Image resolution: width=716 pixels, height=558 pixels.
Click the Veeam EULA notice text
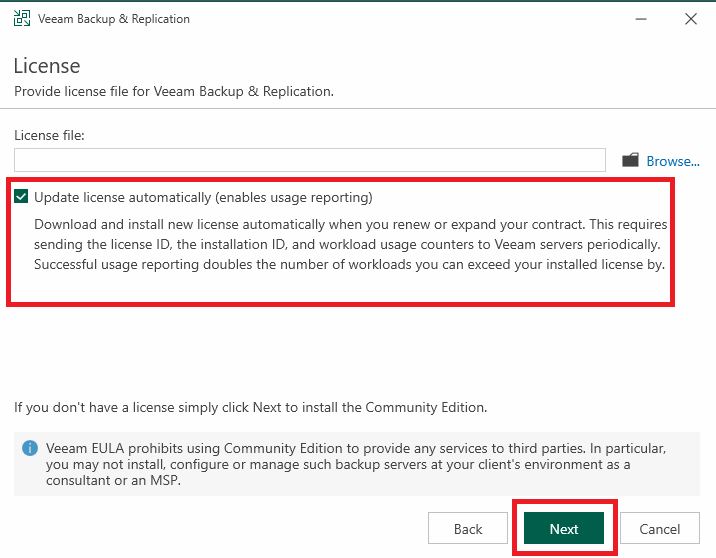[x=356, y=464]
